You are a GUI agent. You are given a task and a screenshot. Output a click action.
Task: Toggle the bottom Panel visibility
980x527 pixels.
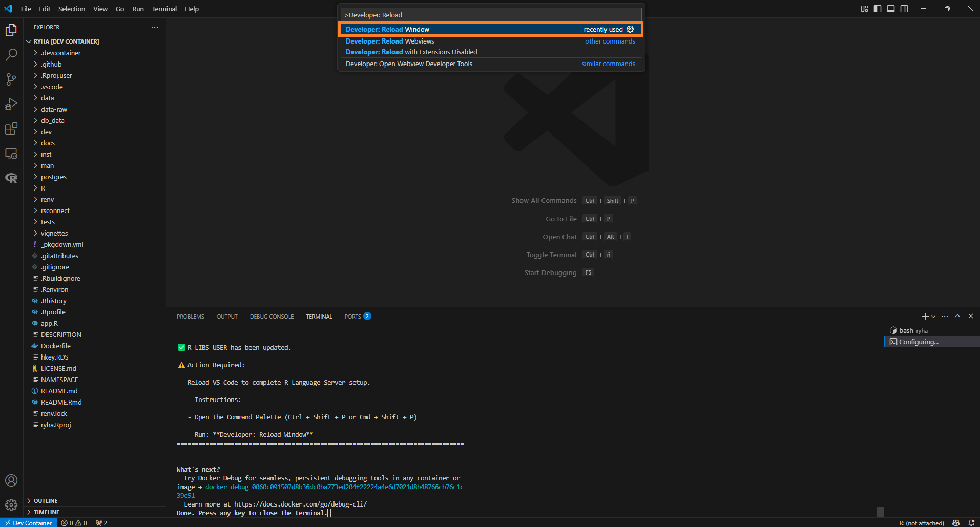tap(891, 9)
